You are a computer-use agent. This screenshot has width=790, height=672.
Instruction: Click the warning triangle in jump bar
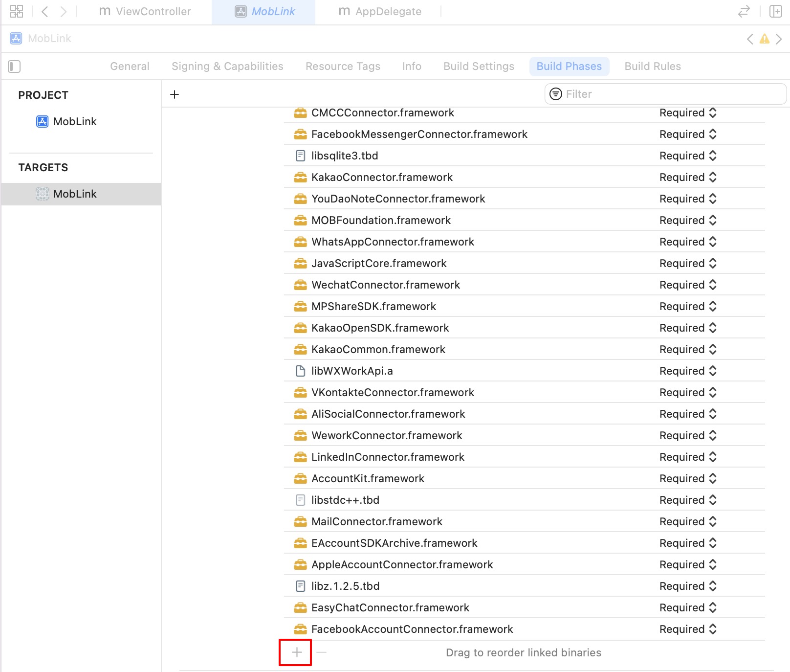(764, 38)
